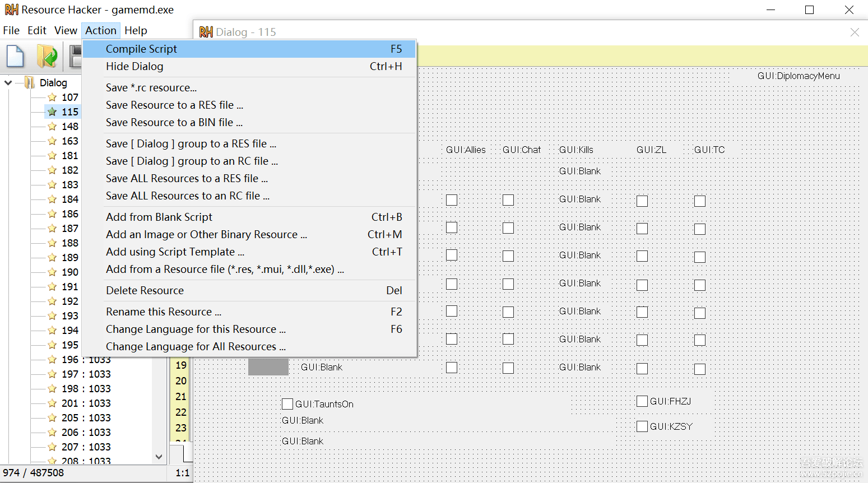Viewport: 868px width, 483px height.
Task: Click the star icon beside resource 107
Action: [x=52, y=97]
